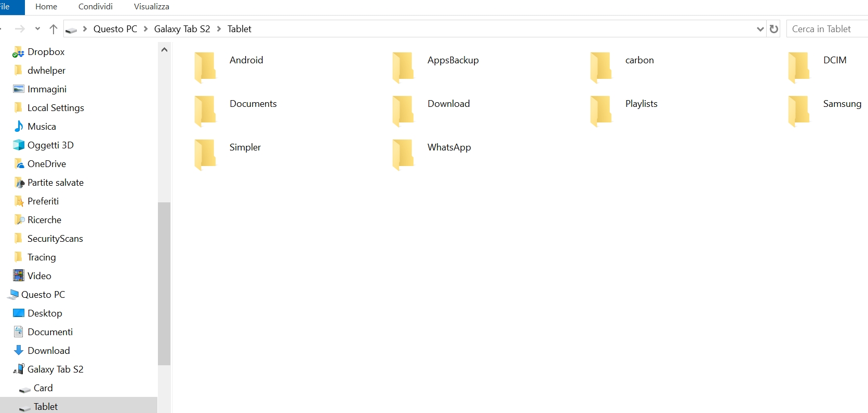Click the Oggetti 3D cube icon
868x413 pixels.
[x=19, y=145]
